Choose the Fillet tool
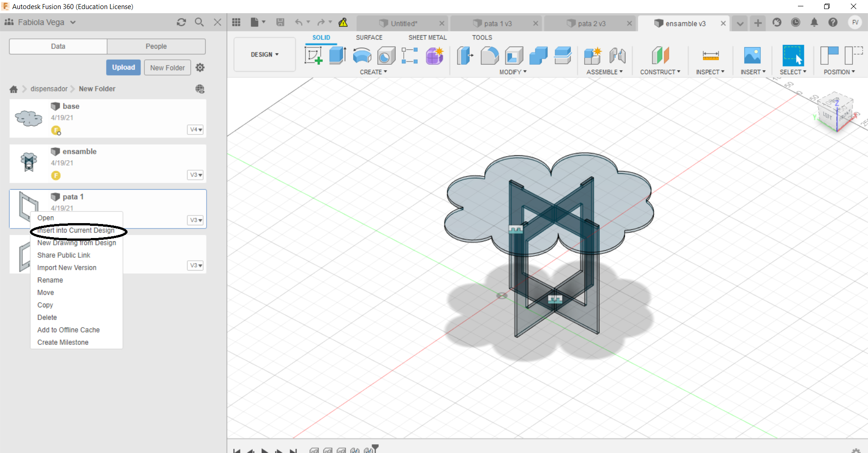The image size is (868, 453). (x=490, y=55)
